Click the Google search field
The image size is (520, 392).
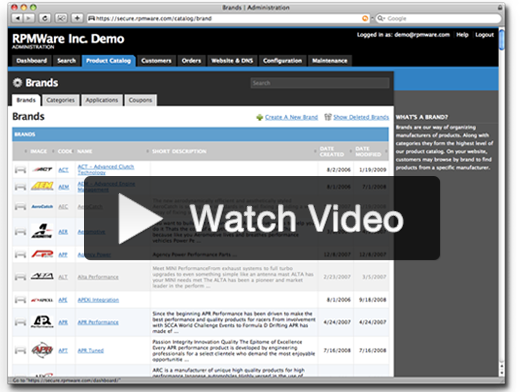tap(438, 18)
